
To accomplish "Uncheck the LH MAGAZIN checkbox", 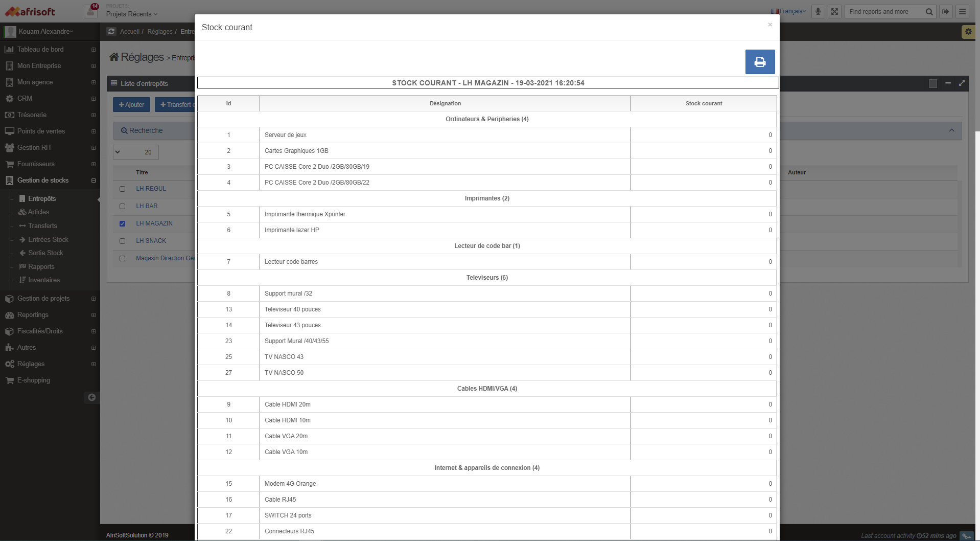I will coord(122,223).
